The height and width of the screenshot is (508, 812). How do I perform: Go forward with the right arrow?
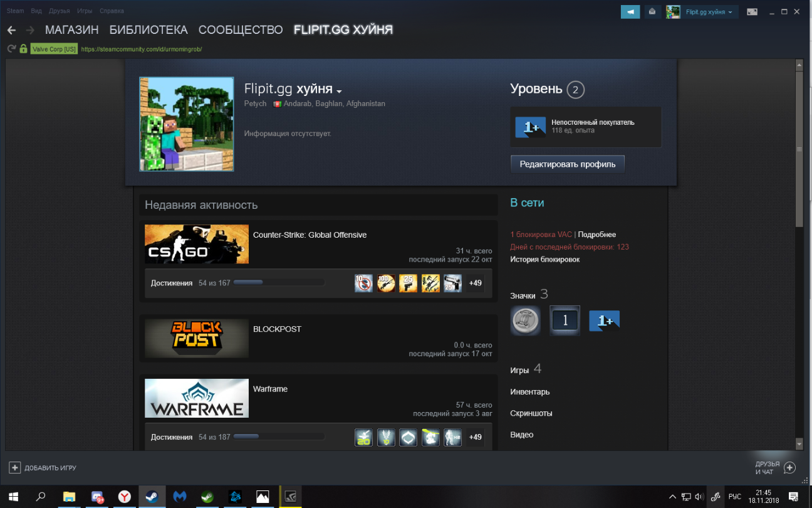[x=29, y=30]
